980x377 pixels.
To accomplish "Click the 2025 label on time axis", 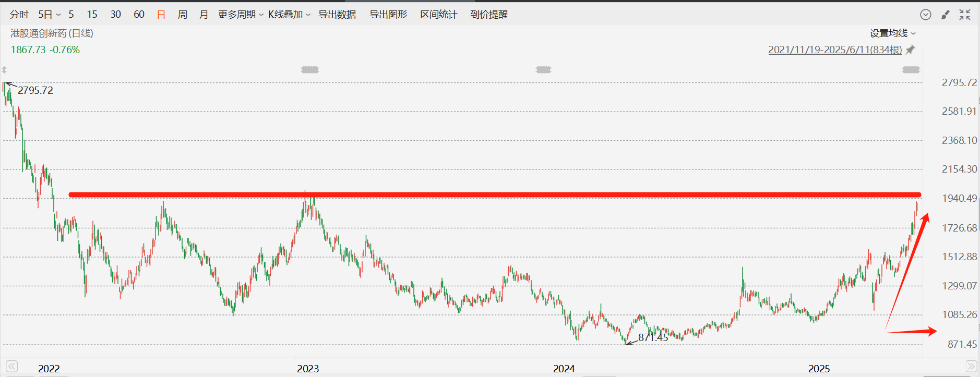I will click(819, 369).
